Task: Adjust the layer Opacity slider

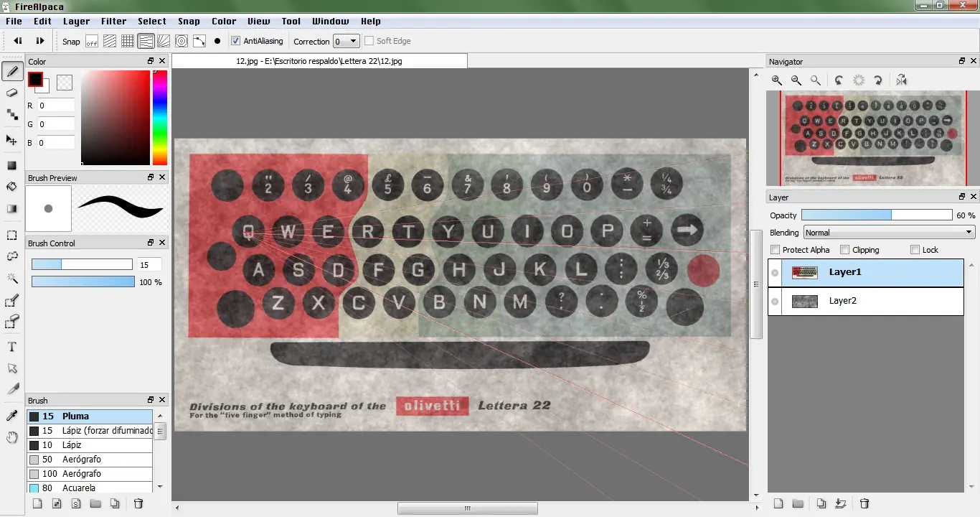Action: click(x=877, y=215)
